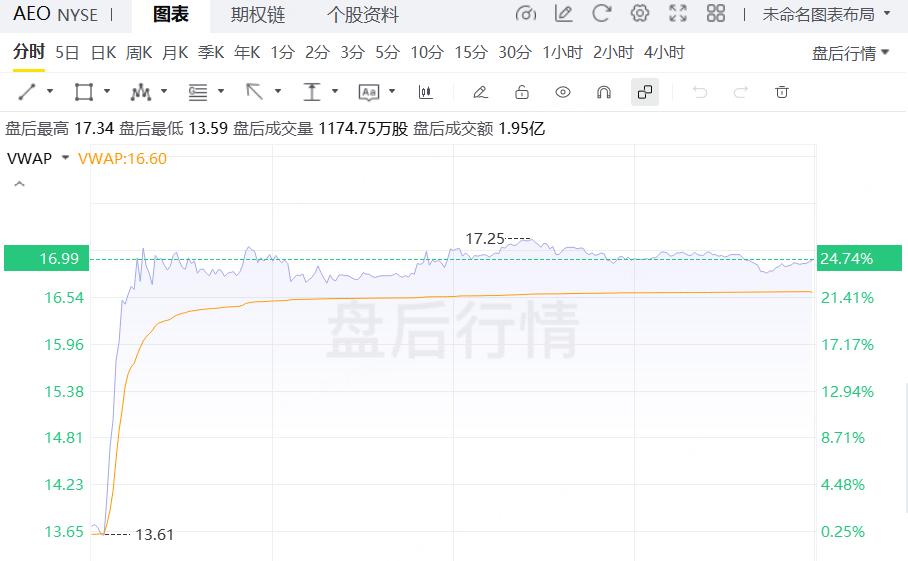Open 盘后行情 session dropdown

(850, 53)
